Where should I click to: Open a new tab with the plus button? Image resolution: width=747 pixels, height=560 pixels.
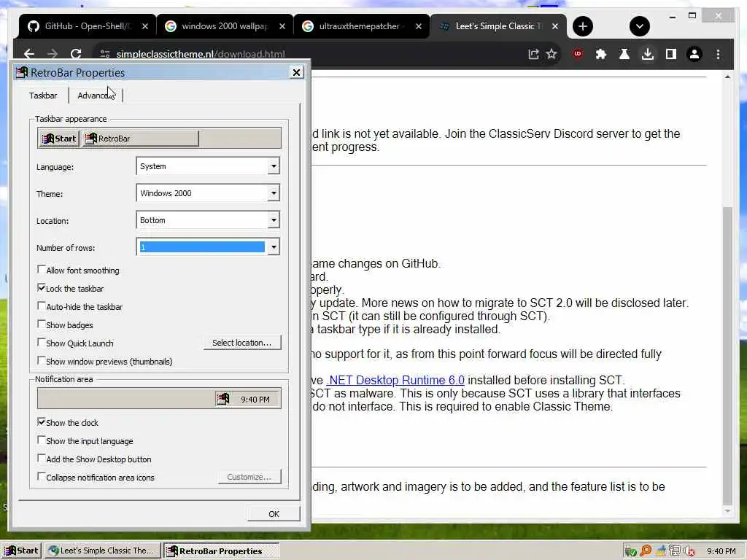tap(583, 26)
